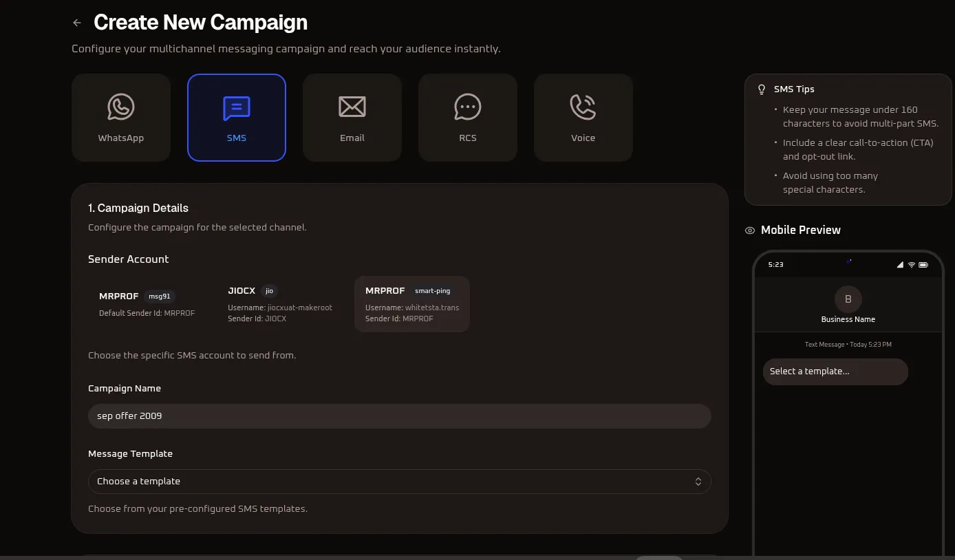Click the 'Message Template' label

point(131,454)
